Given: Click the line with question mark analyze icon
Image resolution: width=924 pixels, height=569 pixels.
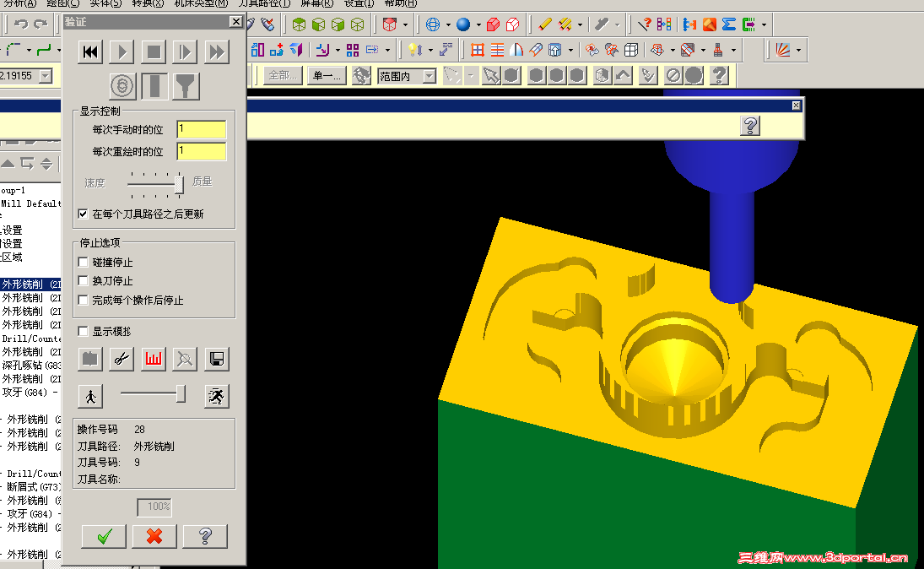Looking at the screenshot, I should point(645,24).
